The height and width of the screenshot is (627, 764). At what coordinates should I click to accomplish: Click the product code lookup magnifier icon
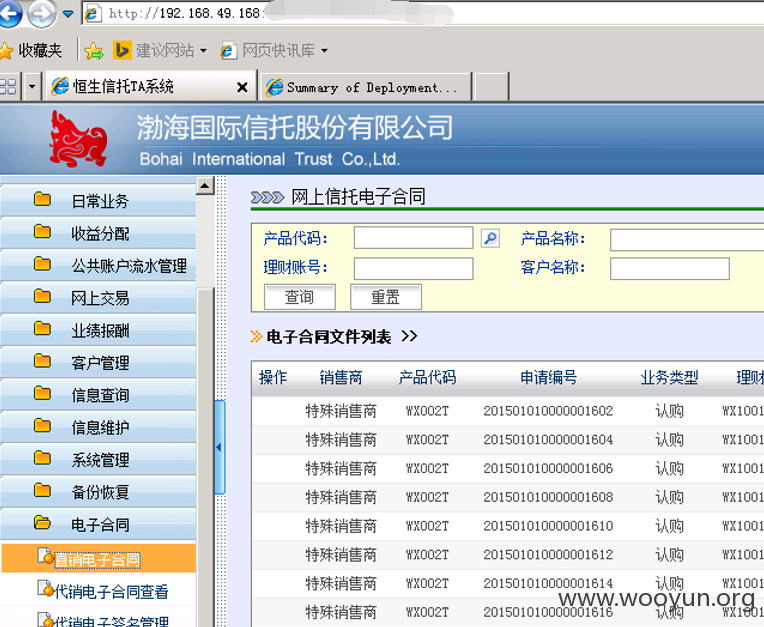point(490,238)
